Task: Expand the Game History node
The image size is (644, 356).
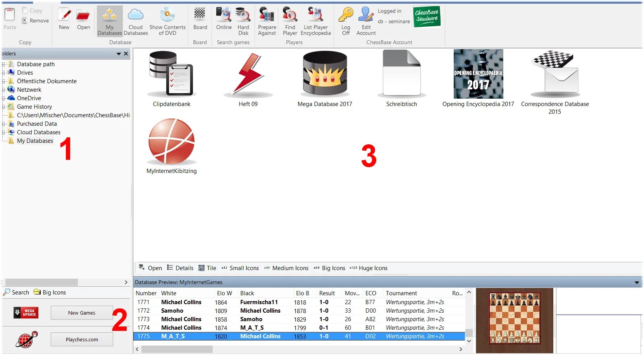Action: 3,107
